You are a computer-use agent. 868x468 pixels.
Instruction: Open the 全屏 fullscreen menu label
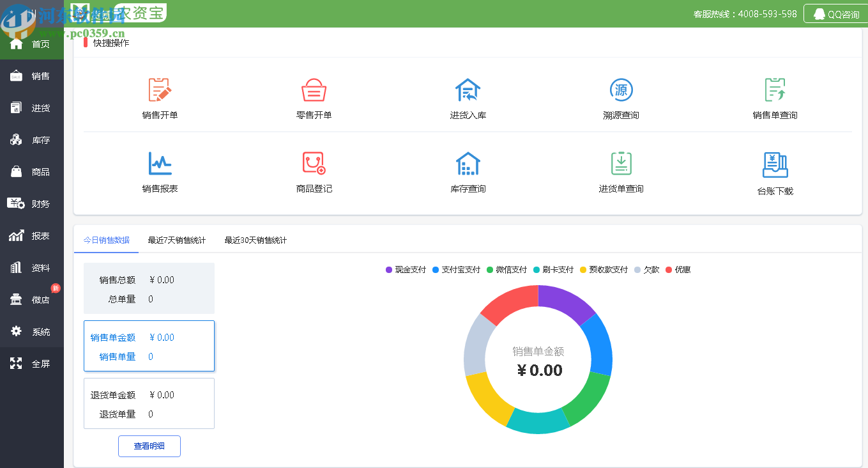pyautogui.click(x=41, y=364)
